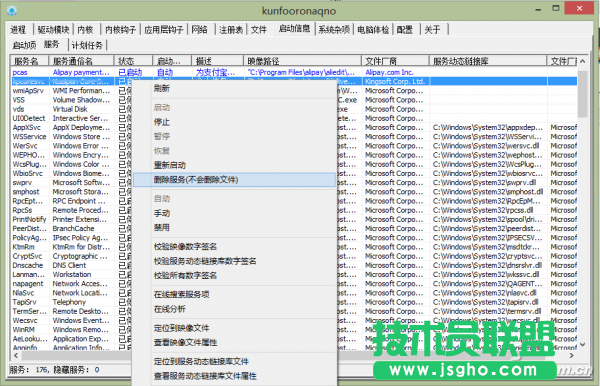This screenshot has width=600, height=386.
Task: Switch to the 启动项 sub-tab
Action: coord(24,46)
